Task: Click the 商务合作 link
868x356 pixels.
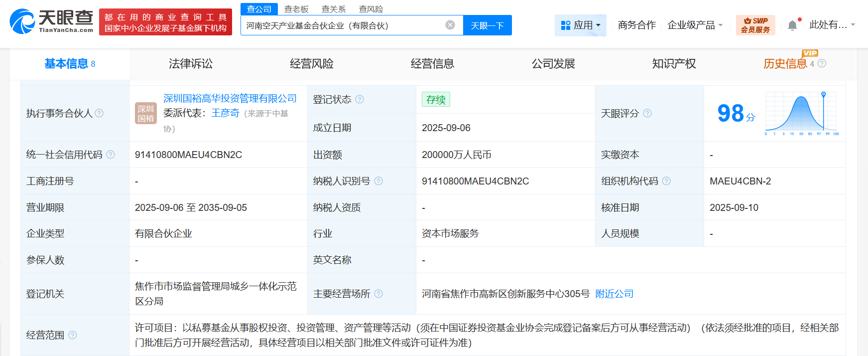Action: click(637, 25)
